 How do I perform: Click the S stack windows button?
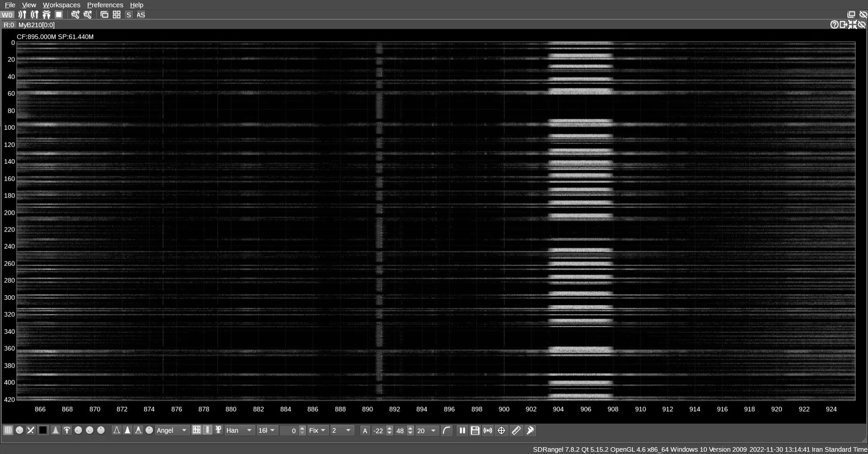pos(129,14)
